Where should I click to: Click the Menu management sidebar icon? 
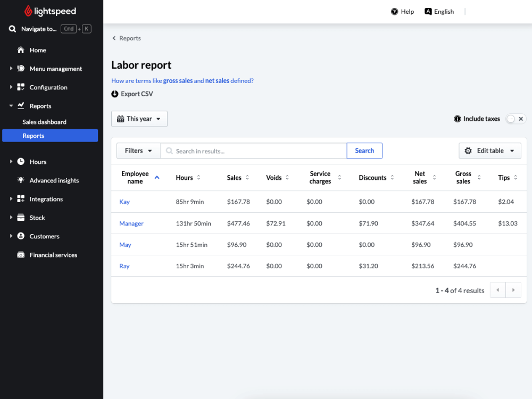pyautogui.click(x=21, y=69)
